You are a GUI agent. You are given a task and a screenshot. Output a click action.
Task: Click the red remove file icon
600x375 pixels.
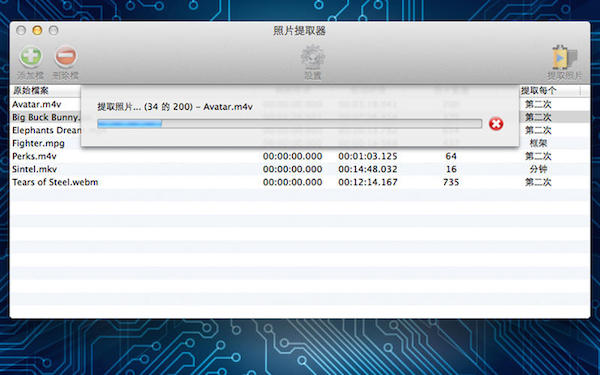coord(66,57)
